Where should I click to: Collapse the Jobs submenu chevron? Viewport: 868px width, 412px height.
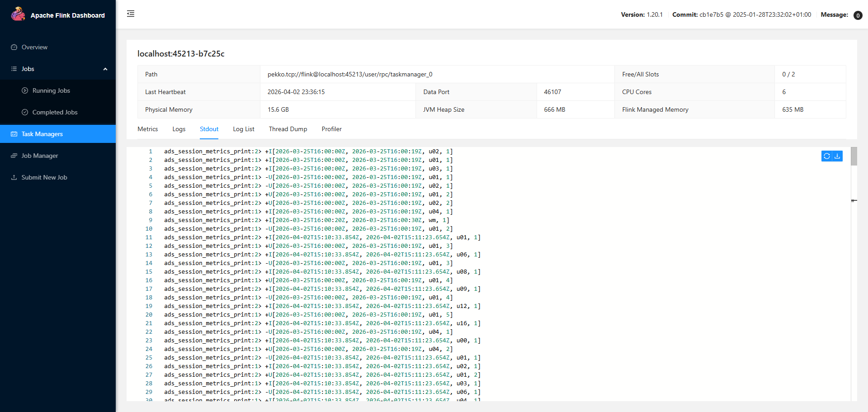[105, 69]
